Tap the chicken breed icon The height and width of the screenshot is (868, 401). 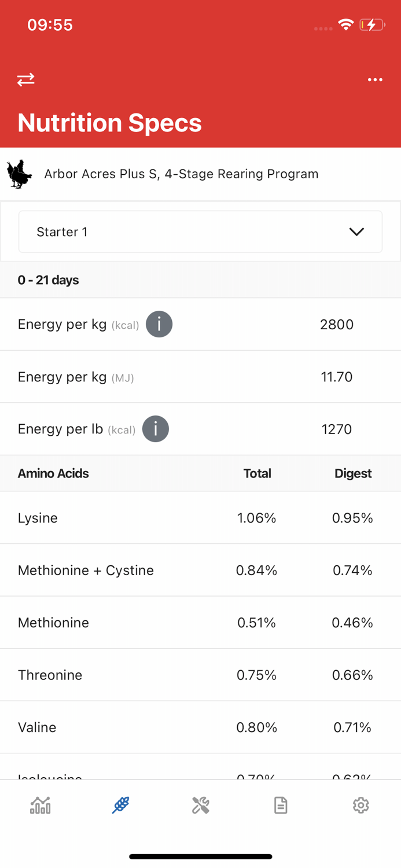(x=19, y=174)
